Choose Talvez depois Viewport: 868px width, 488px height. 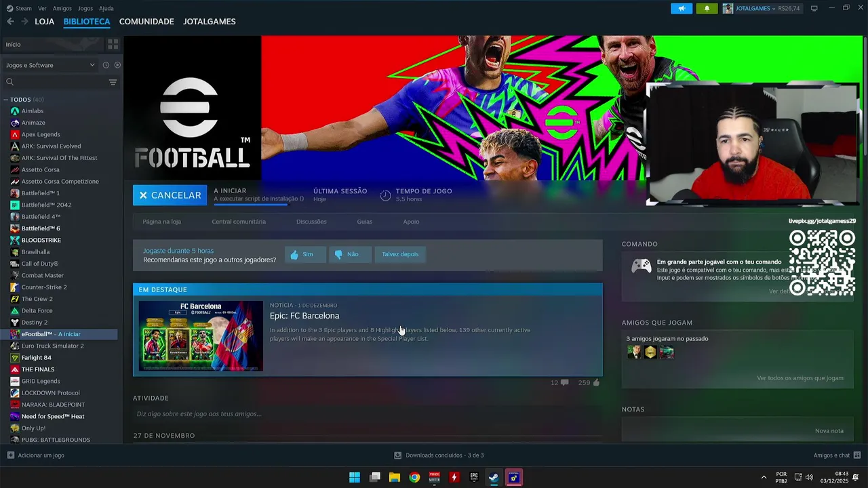pyautogui.click(x=400, y=254)
